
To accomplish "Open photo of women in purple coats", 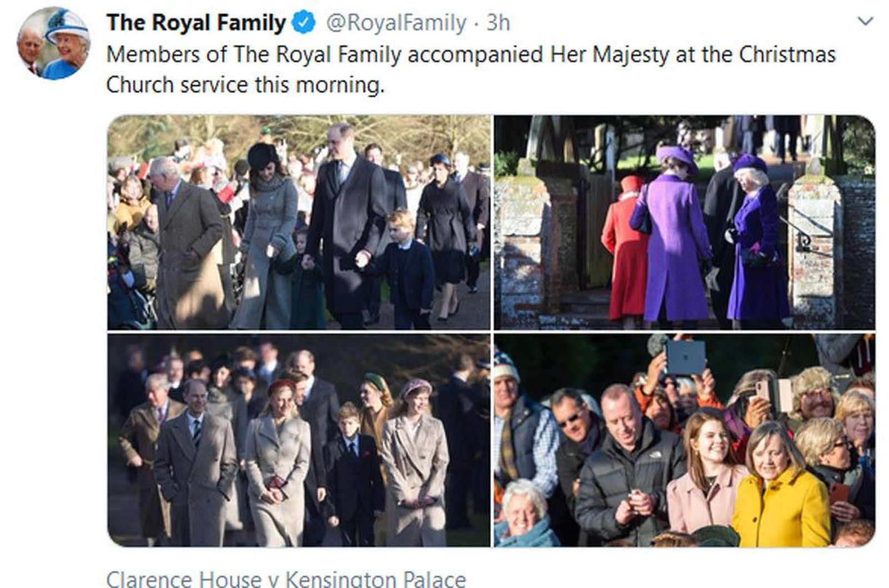I will coord(685,222).
